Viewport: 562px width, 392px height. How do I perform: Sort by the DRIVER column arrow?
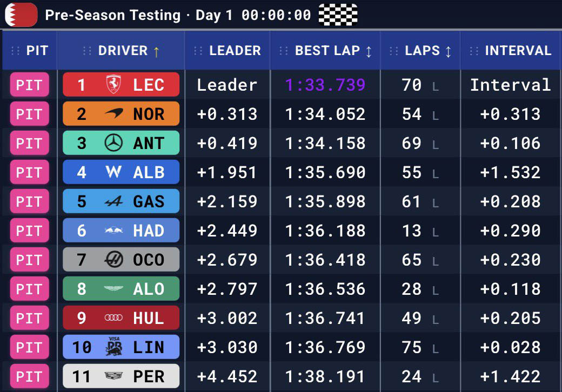156,51
